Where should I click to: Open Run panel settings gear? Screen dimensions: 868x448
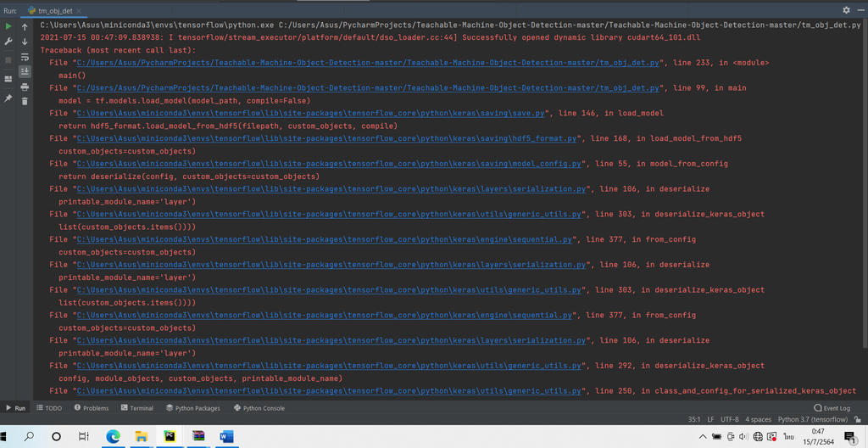point(847,10)
